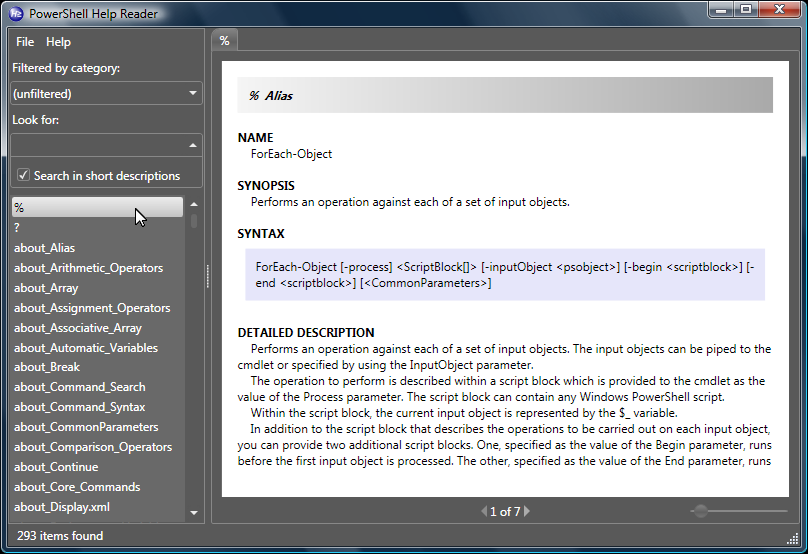Viewport: 808px width, 554px height.
Task: Minimize the PowerShell Help Reader window
Action: coord(721,9)
